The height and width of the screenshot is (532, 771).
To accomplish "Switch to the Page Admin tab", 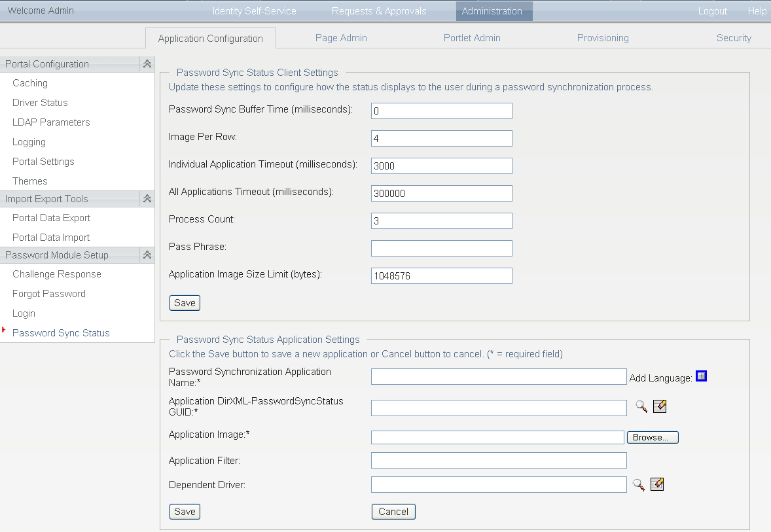I will click(x=341, y=38).
